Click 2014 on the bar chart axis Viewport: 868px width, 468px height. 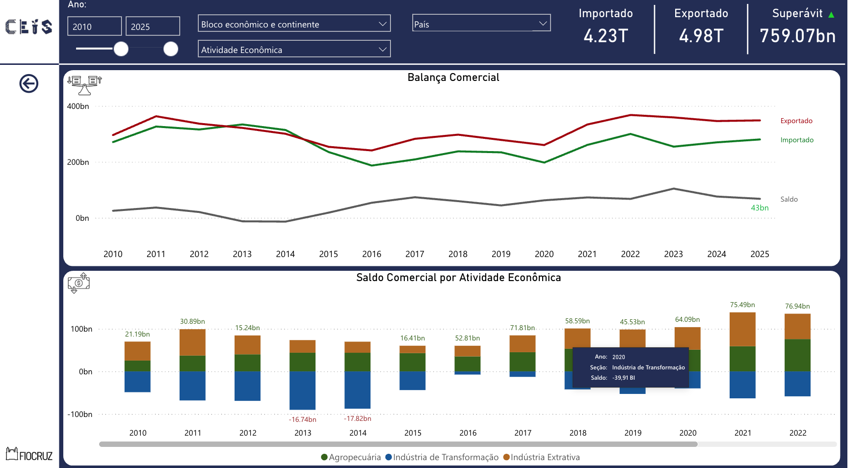(x=358, y=433)
